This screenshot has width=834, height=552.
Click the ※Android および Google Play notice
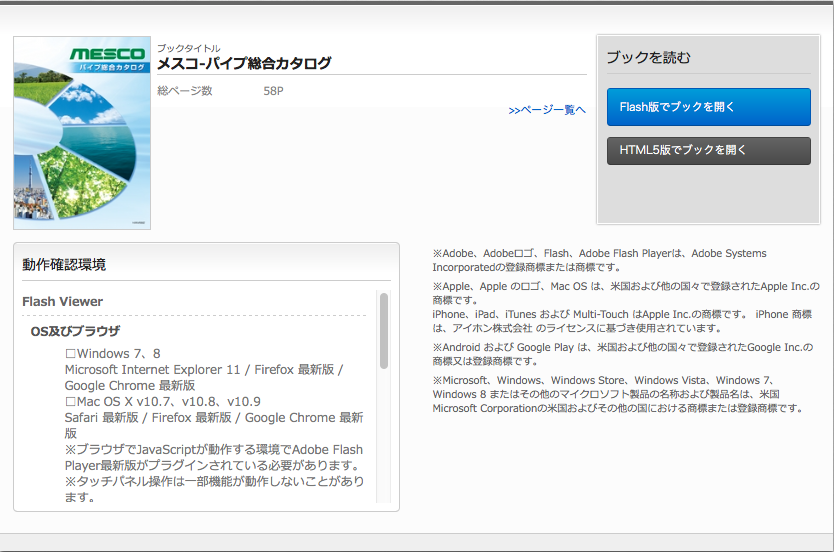click(623, 354)
